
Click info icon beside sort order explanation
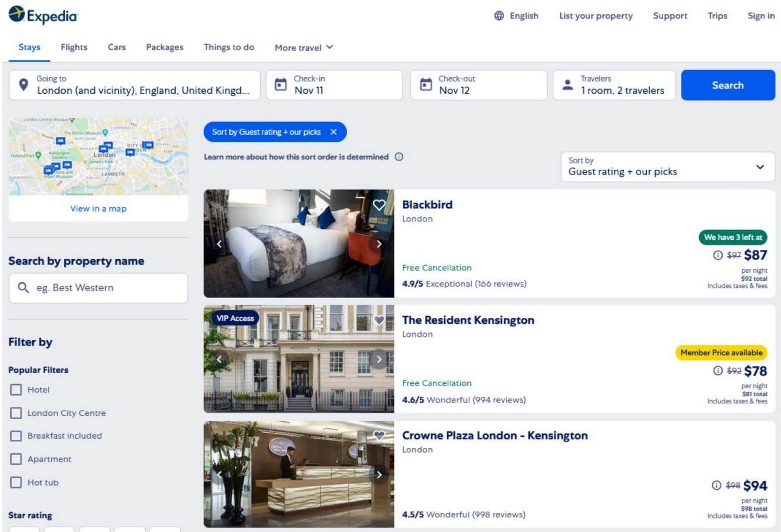click(399, 157)
